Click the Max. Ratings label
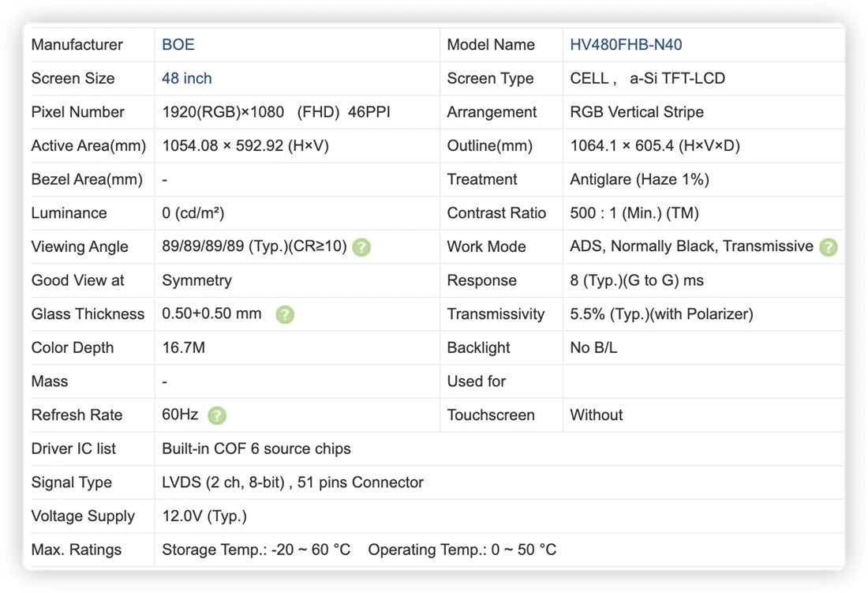The height and width of the screenshot is (593, 868). pyautogui.click(x=77, y=550)
